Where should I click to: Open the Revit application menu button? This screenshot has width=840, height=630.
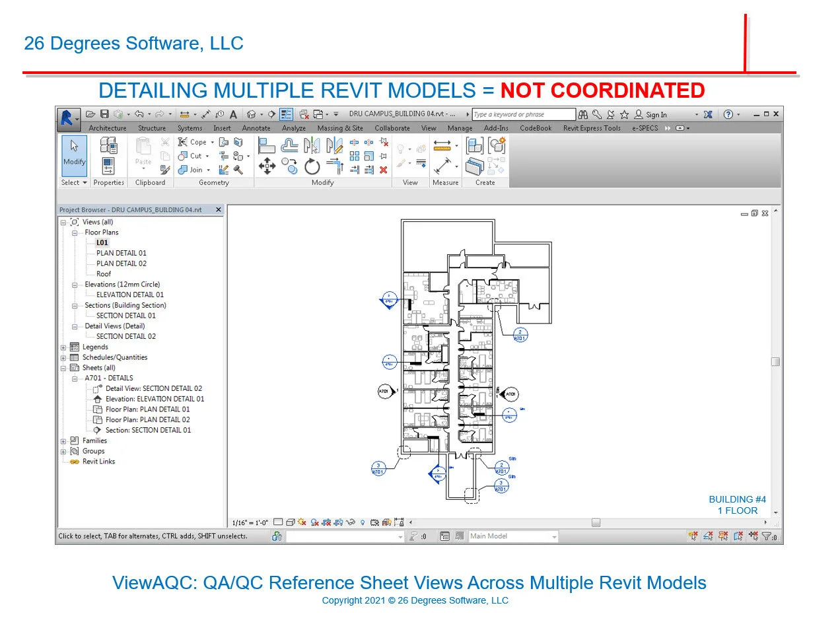point(69,119)
